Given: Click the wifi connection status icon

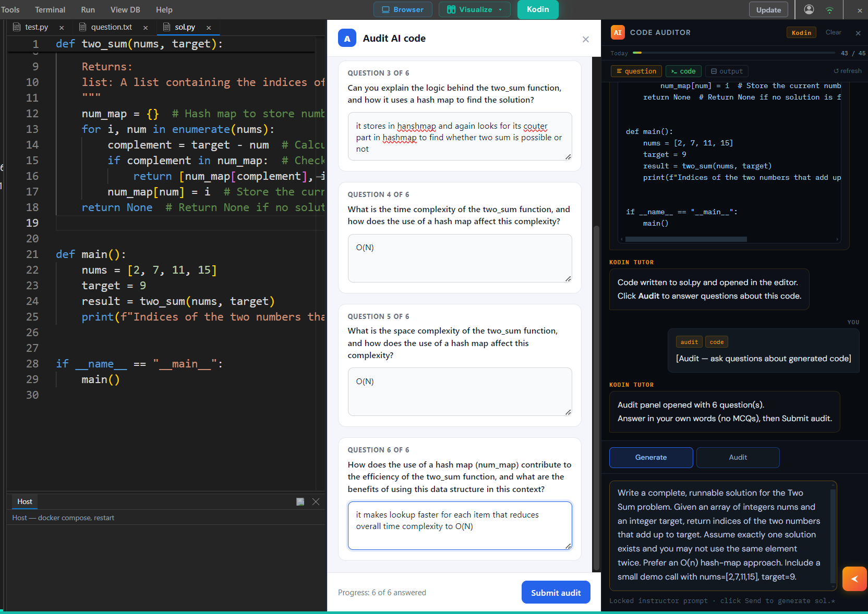Looking at the screenshot, I should (829, 10).
